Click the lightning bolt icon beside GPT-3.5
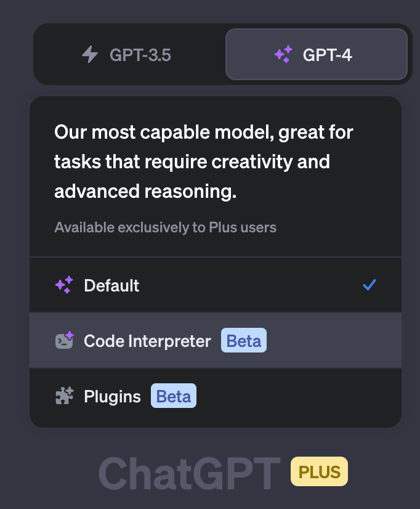The width and height of the screenshot is (420, 509). [90, 54]
